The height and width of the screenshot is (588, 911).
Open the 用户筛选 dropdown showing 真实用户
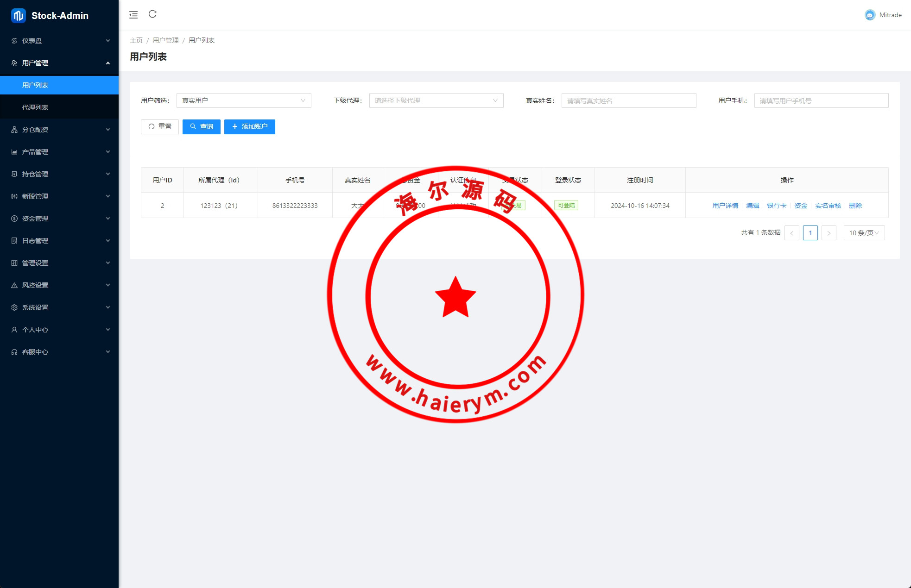click(244, 100)
